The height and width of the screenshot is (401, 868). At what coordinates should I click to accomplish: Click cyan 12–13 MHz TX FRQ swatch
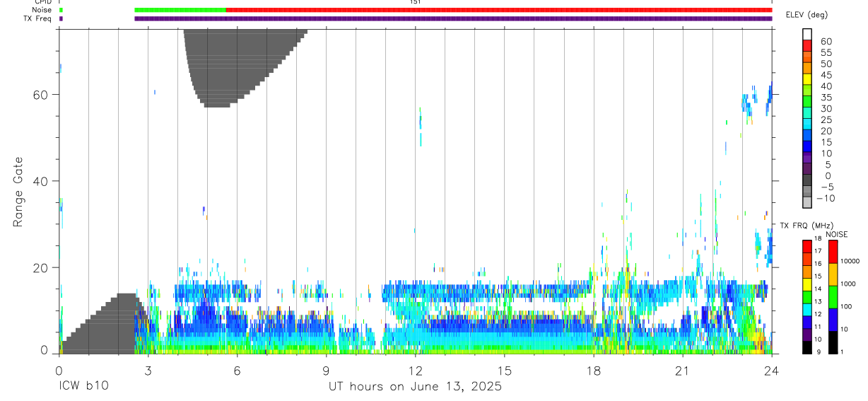[x=807, y=308]
